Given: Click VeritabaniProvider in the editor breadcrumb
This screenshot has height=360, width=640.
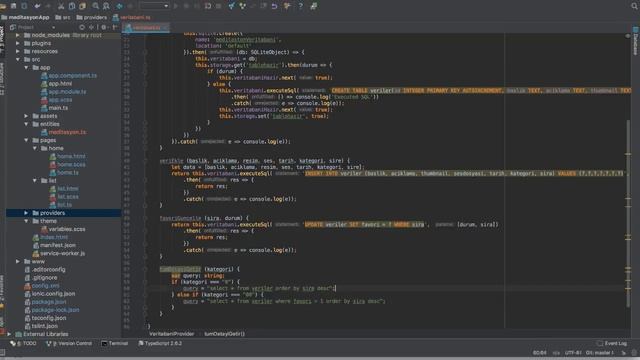Looking at the screenshot, I should click(172, 334).
